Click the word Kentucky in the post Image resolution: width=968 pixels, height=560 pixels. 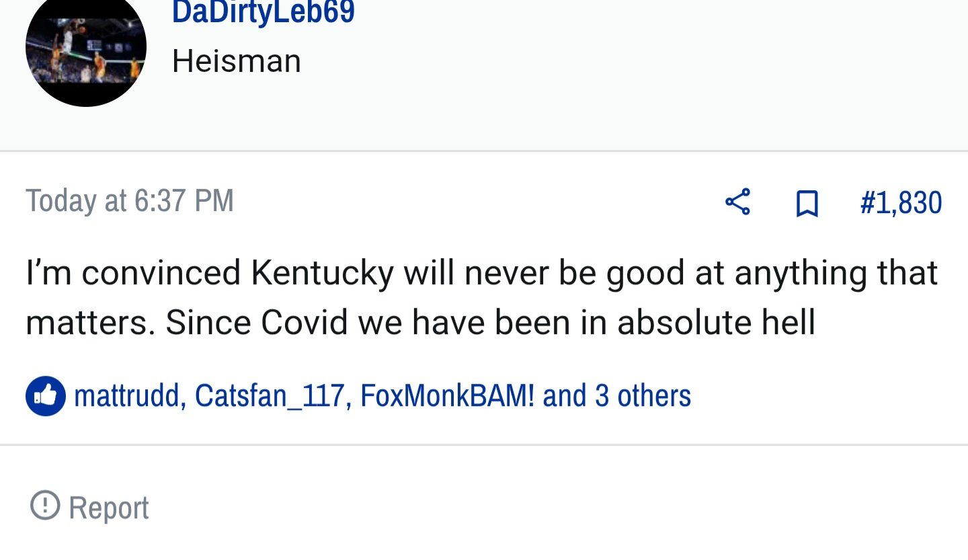pos(322,274)
